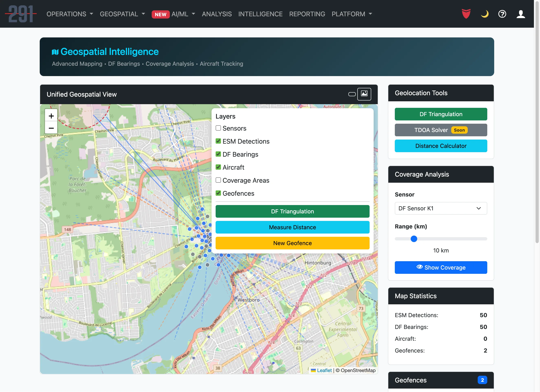Select the INTELLIGENCE menu item
Viewport: 540px width, 392px height.
(260, 14)
